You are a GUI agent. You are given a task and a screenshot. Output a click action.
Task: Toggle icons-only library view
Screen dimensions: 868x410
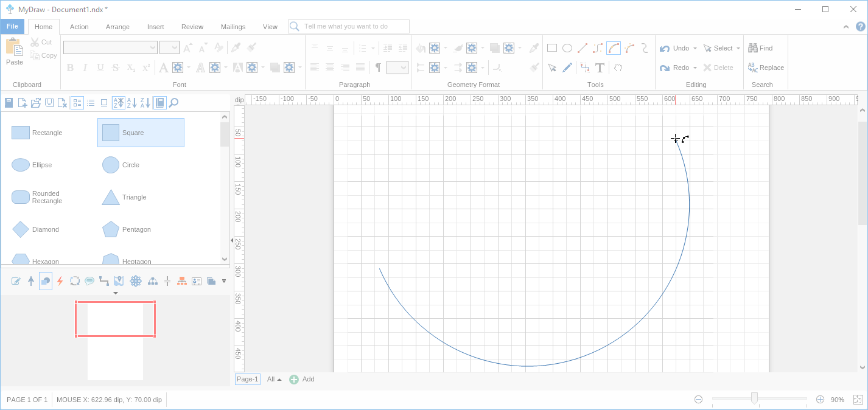104,103
